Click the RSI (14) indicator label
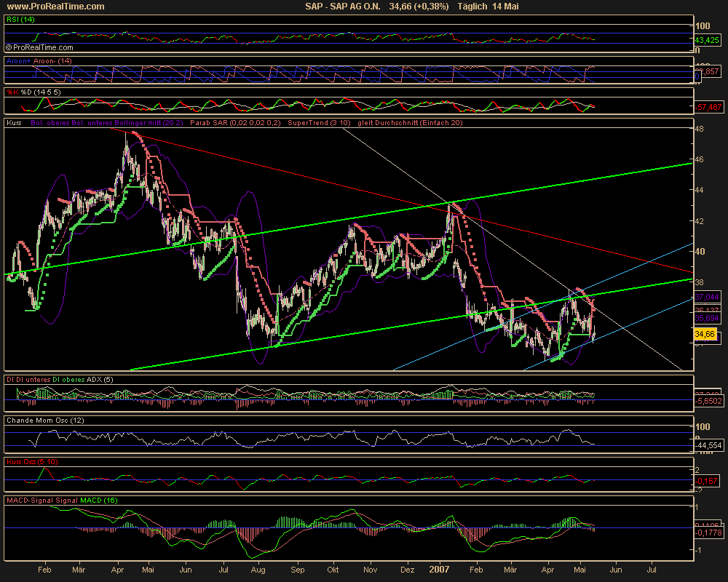This screenshot has width=728, height=582. tap(20, 20)
